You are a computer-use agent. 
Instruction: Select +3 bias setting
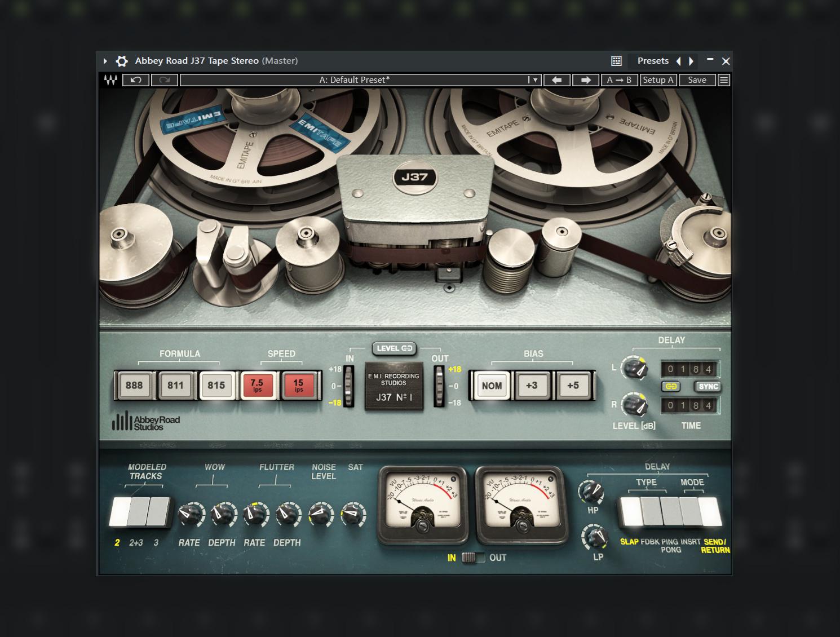point(532,386)
